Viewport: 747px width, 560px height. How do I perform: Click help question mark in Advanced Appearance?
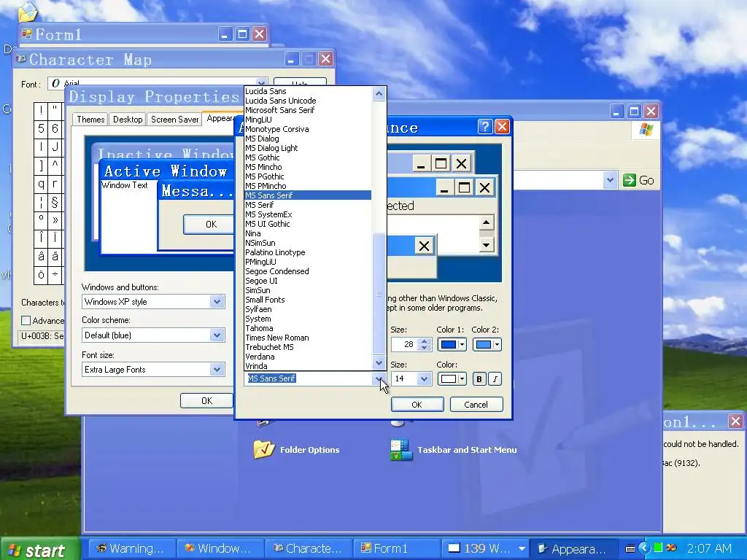pyautogui.click(x=484, y=127)
